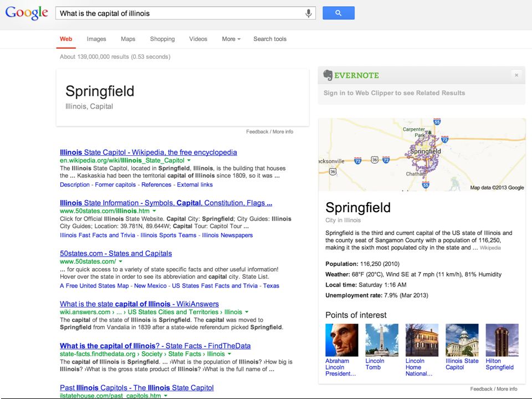Click the Springfield map image

point(422,155)
